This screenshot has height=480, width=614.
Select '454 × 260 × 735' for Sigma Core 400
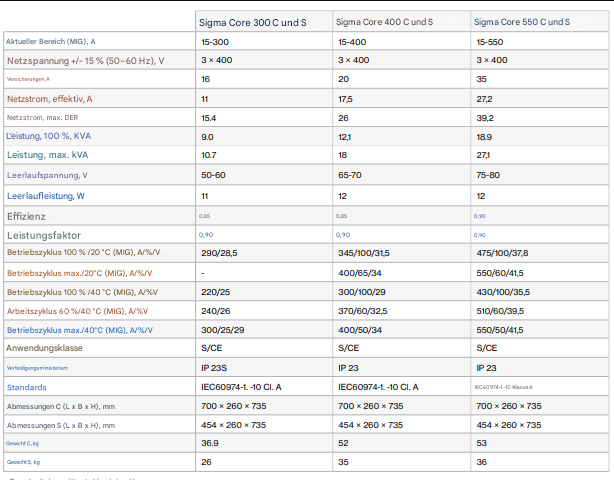point(370,425)
